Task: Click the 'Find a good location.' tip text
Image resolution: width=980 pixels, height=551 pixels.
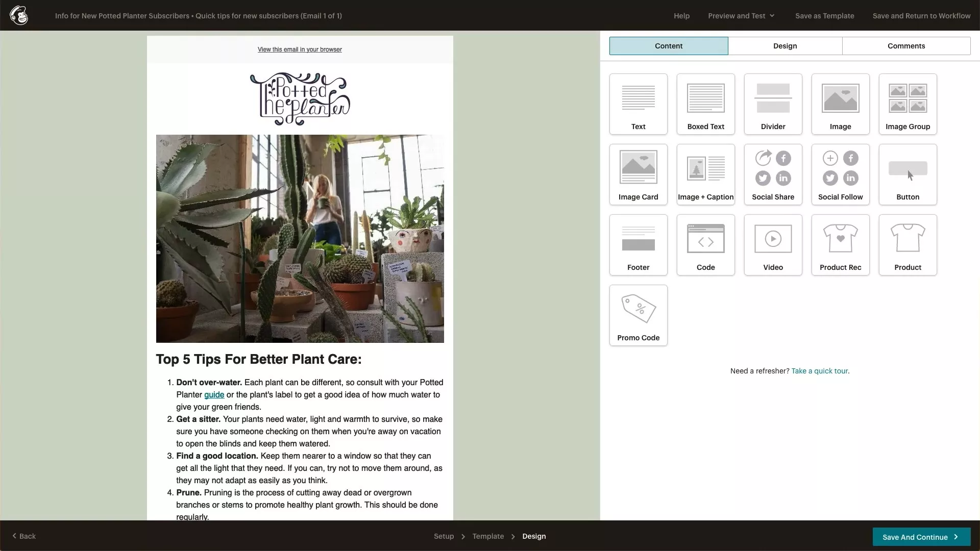Action: [217, 456]
